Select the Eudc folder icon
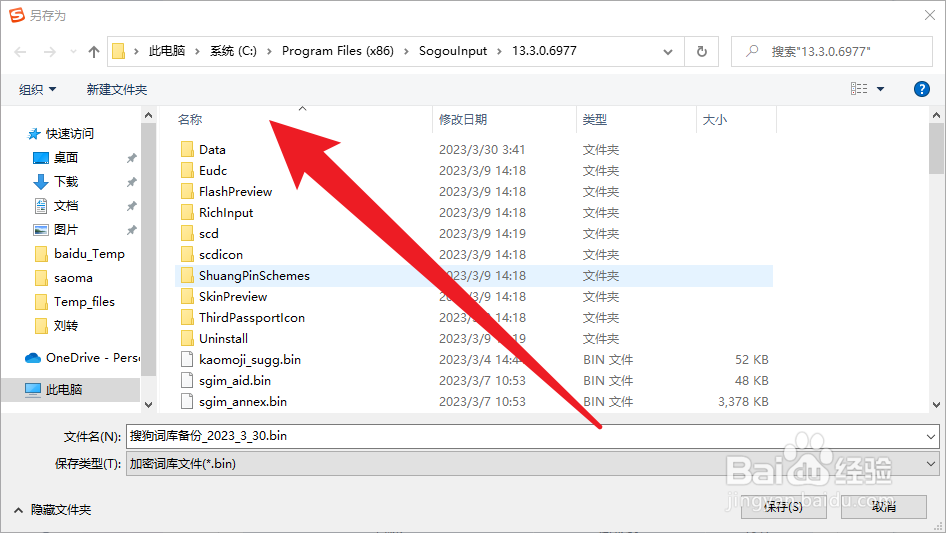 tap(187, 170)
